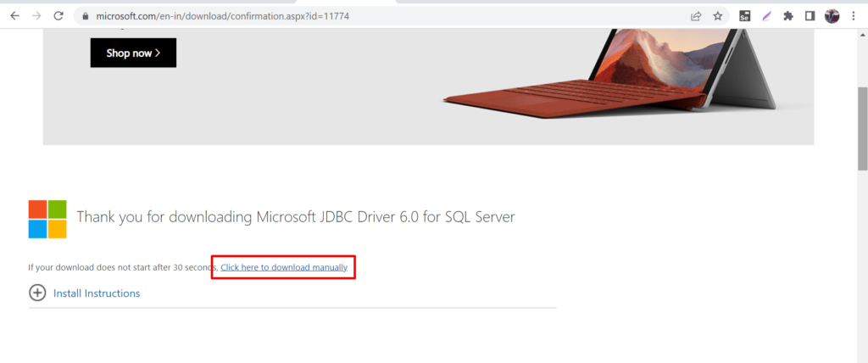Viewport: 868px width, 363px height.
Task: Go back to the previous page
Action: (14, 15)
